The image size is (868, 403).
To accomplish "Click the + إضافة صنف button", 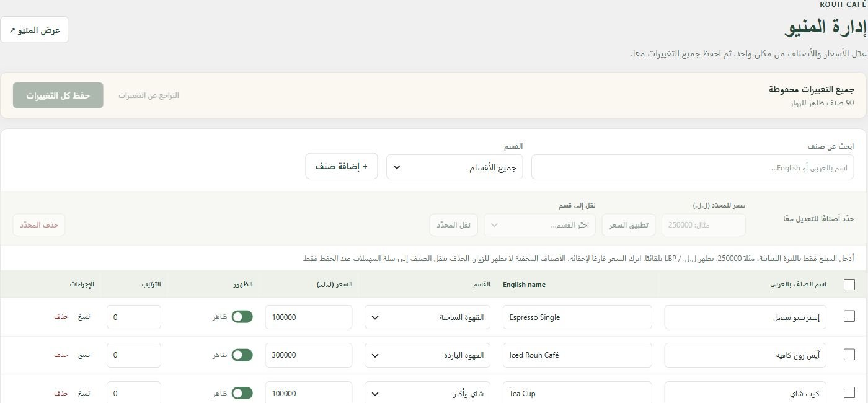I will [x=342, y=166].
